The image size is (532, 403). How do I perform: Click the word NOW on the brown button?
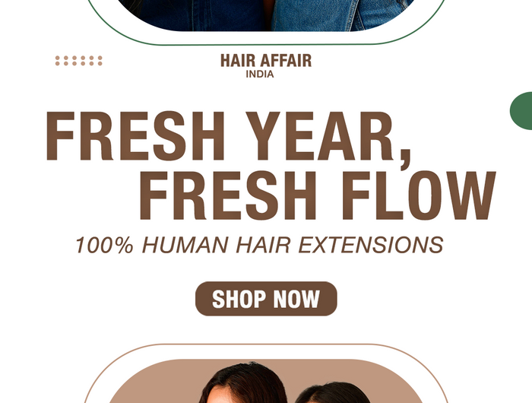click(296, 299)
